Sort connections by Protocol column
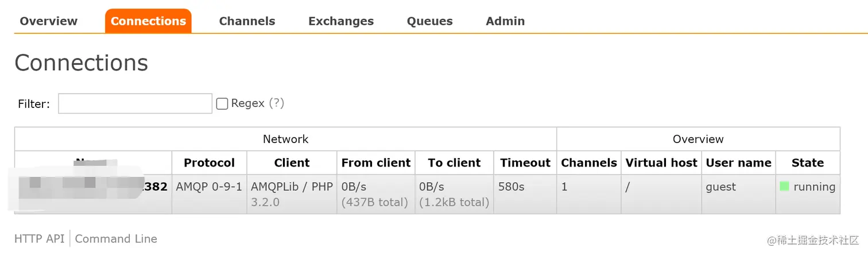The width and height of the screenshot is (868, 255). [209, 163]
